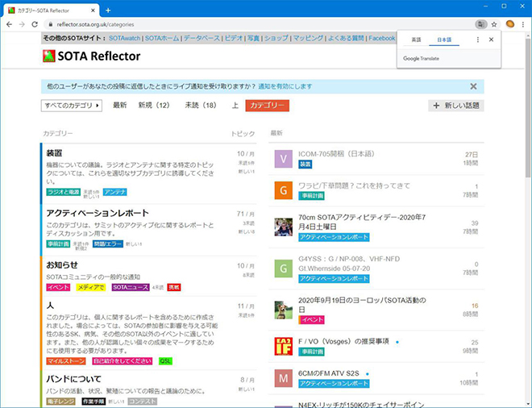Bookmark this page with the star icon
This screenshot has width=532, height=408.
[x=494, y=24]
